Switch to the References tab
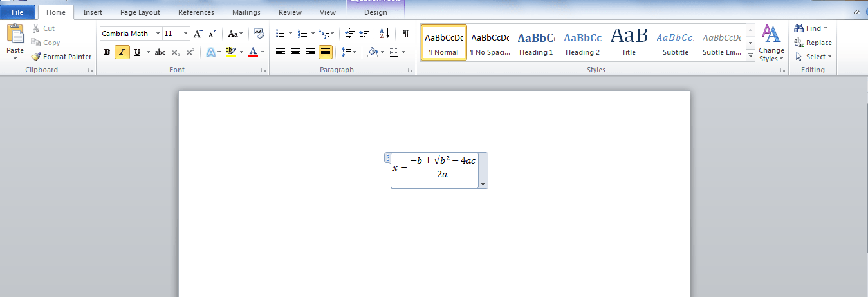Screen dimensions: 868x297 click(196, 12)
